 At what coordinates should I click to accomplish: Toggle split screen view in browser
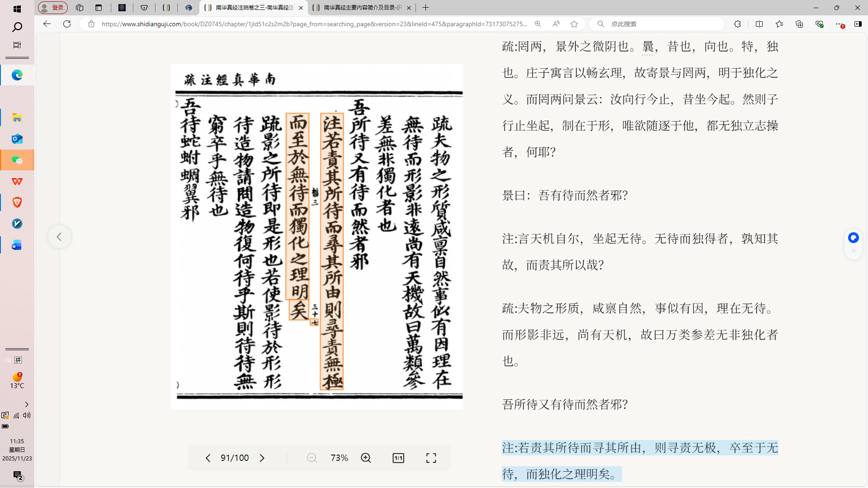point(759,24)
